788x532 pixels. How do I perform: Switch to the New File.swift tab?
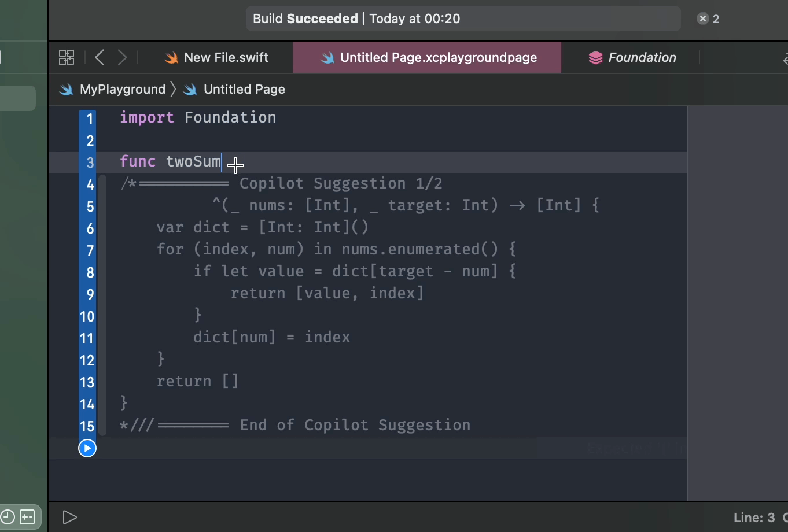(x=217, y=58)
